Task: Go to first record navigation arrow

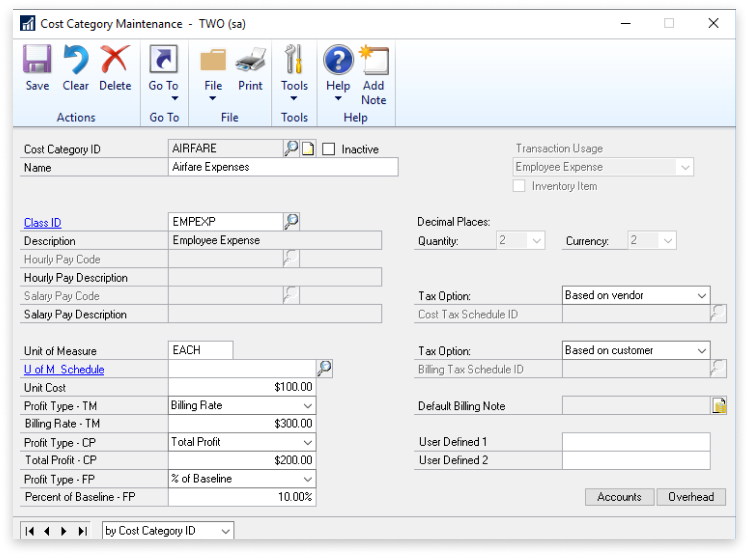Action: (x=30, y=531)
